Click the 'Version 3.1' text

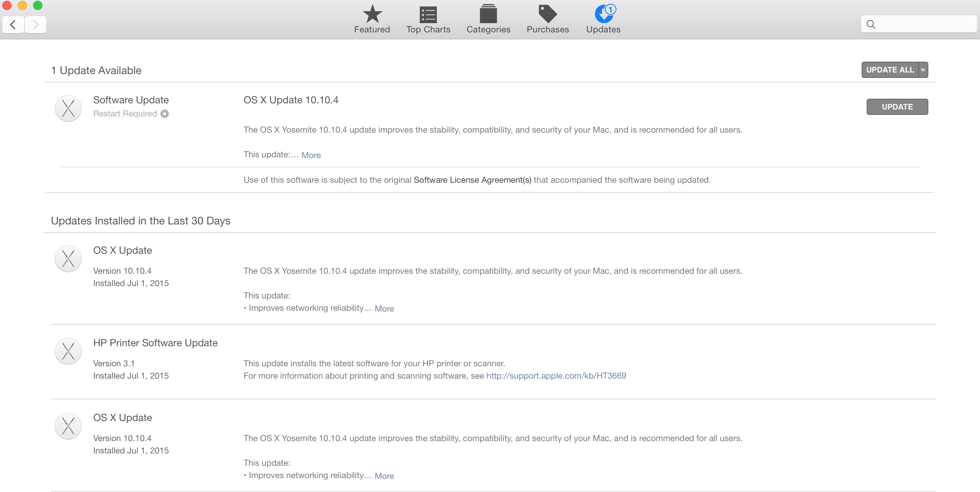(114, 363)
